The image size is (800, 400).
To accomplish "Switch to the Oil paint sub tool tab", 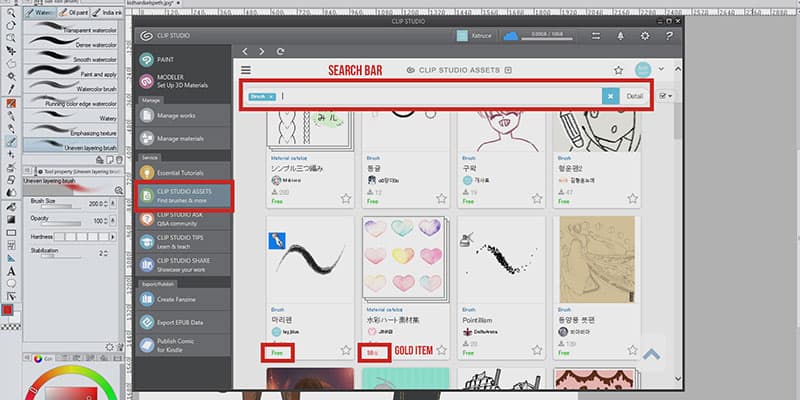I will (x=74, y=12).
